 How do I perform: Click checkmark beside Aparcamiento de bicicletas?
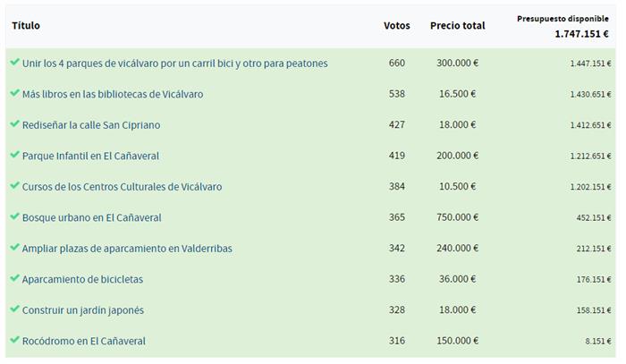pyautogui.click(x=14, y=278)
